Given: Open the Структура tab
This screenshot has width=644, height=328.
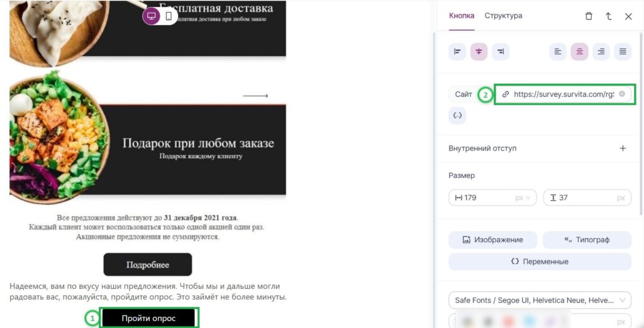Looking at the screenshot, I should click(x=503, y=16).
